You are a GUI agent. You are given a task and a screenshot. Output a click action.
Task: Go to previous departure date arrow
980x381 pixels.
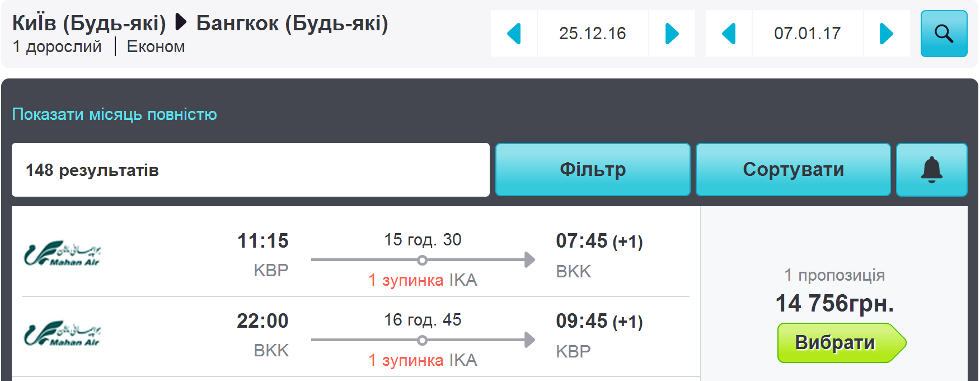pos(514,34)
